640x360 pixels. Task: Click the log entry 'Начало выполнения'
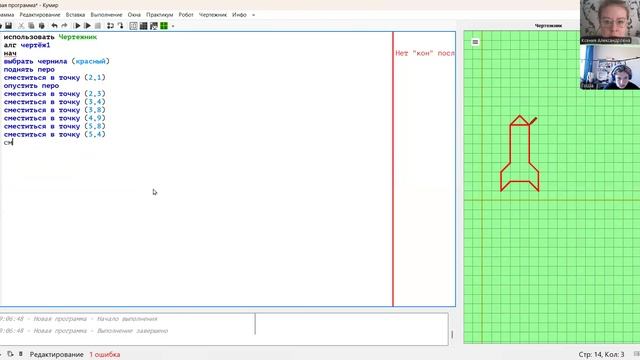click(127, 319)
